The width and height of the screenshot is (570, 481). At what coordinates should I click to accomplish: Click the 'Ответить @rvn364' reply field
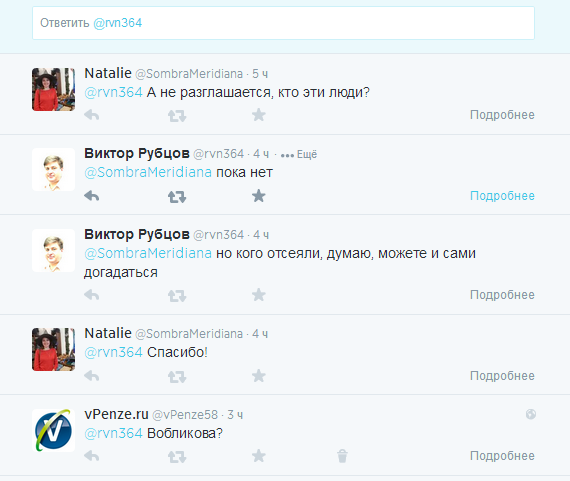[283, 23]
